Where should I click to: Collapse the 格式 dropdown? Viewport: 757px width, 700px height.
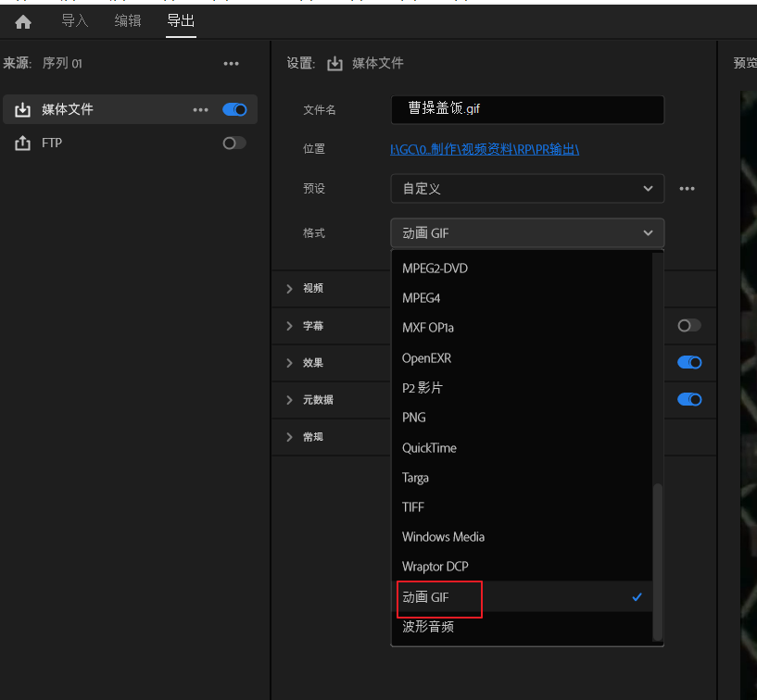point(527,233)
